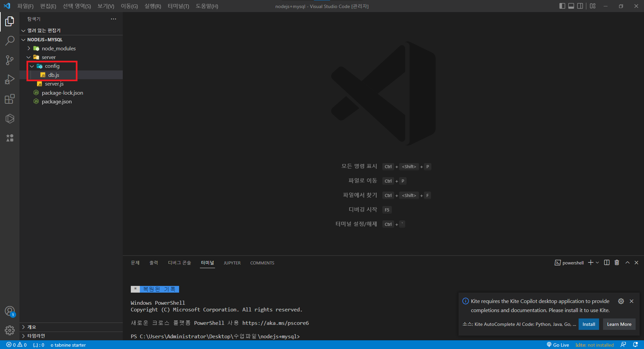Open the 선택 영역(S) menu
The width and height of the screenshot is (644, 349).
coord(77,6)
